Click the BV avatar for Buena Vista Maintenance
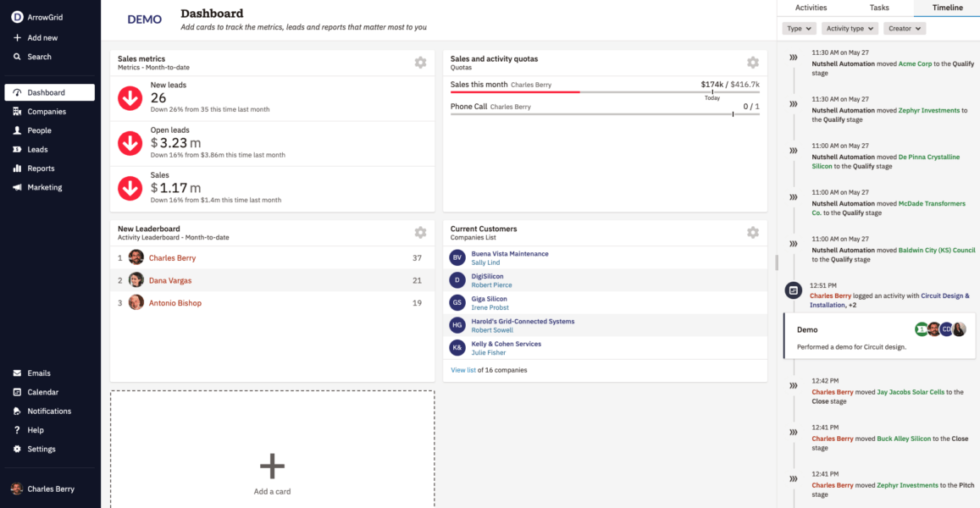 [457, 257]
